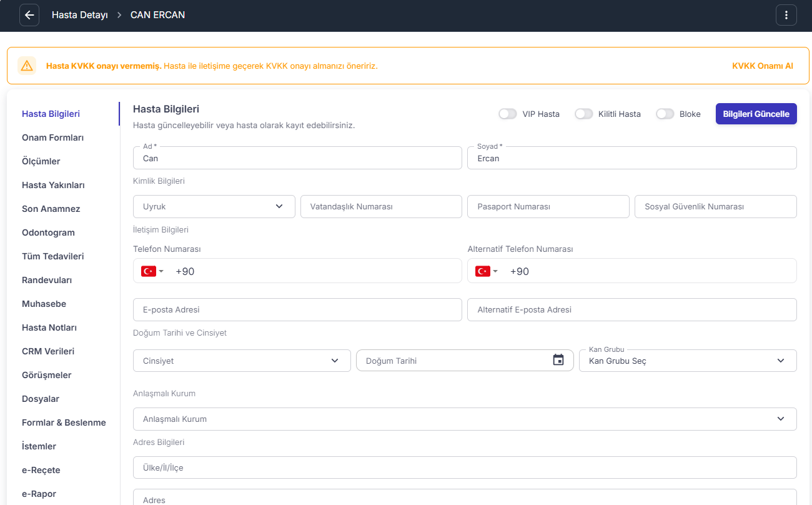The image size is (812, 505).
Task: Select Dosyalar in the sidebar
Action: 41,399
